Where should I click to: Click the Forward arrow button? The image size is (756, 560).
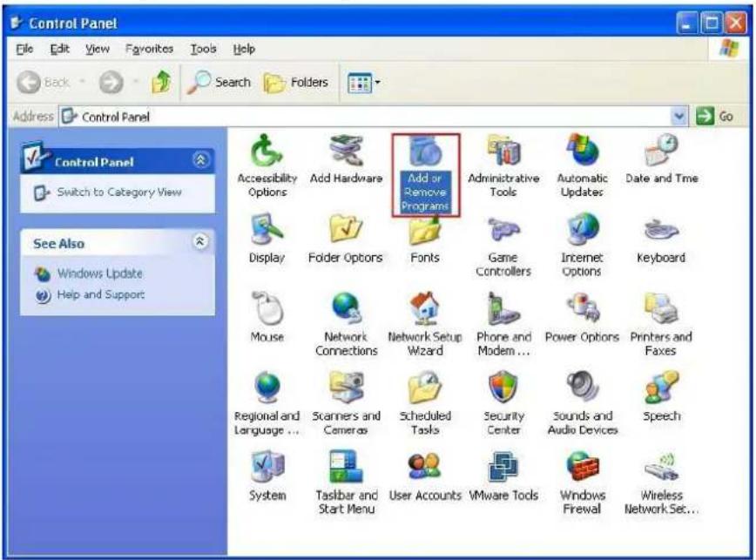111,83
